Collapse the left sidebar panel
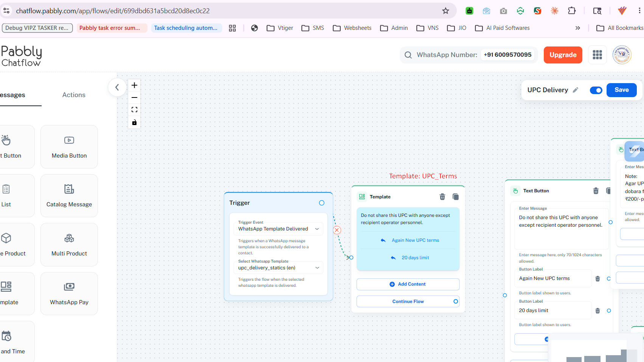 [x=117, y=87]
